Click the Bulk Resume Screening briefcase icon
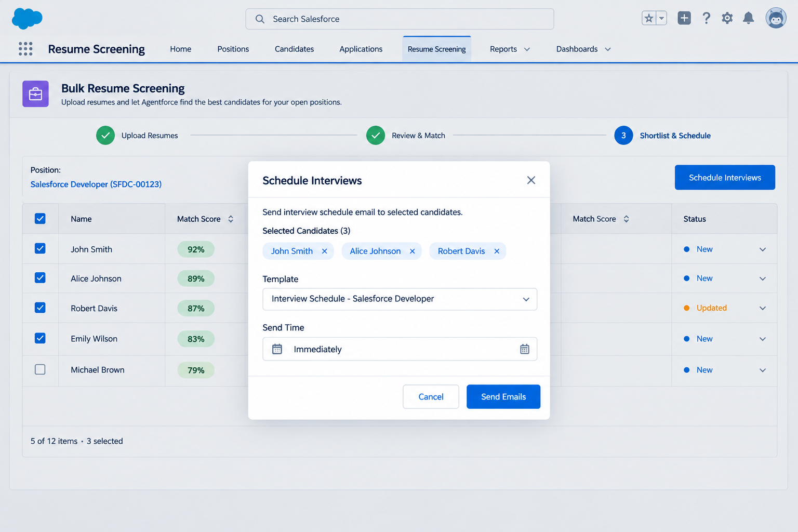This screenshot has width=798, height=532. [x=35, y=94]
